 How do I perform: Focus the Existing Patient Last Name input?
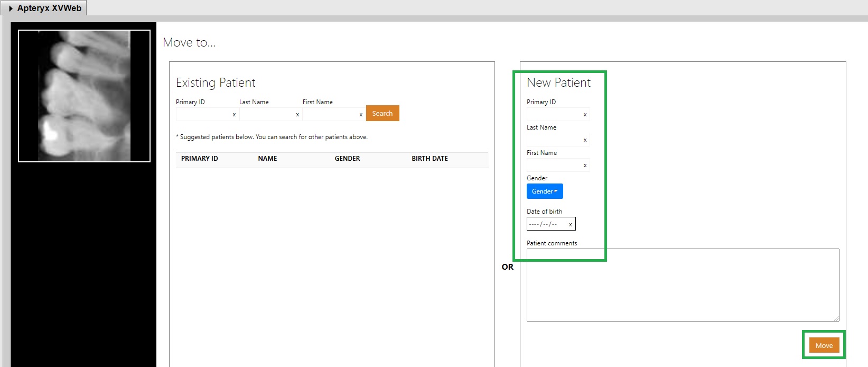pos(267,114)
